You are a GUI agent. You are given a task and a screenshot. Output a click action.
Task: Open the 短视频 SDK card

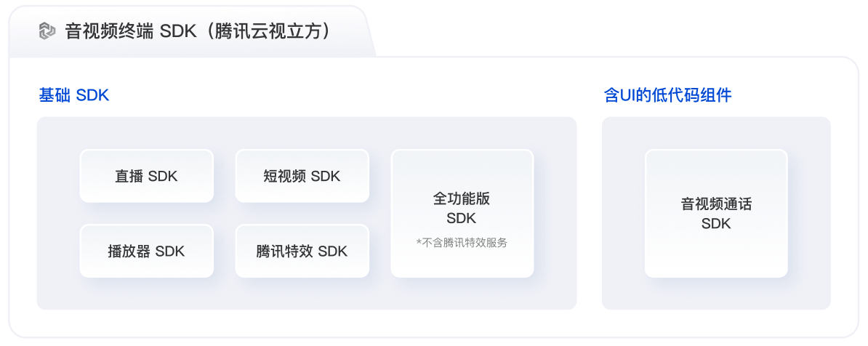[302, 176]
